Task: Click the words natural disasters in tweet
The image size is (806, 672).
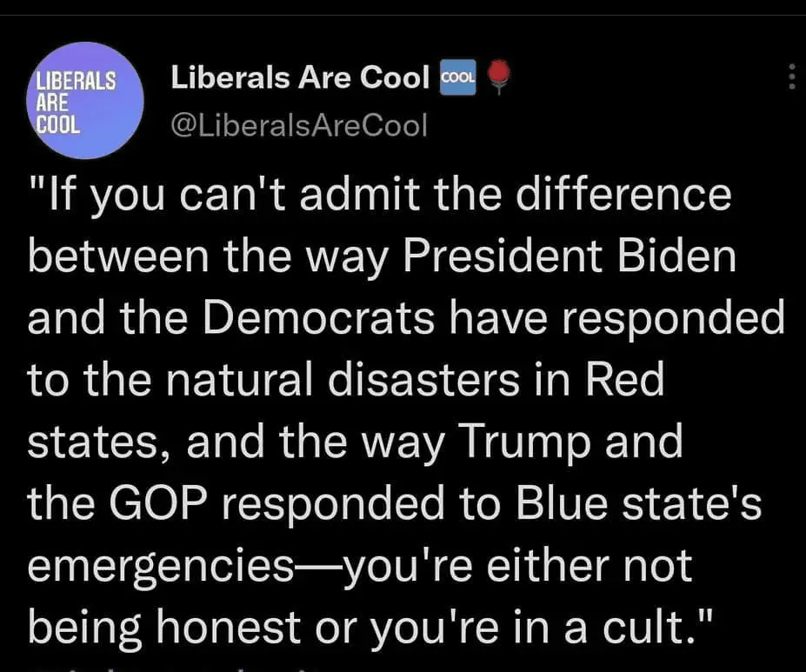Action: tap(343, 380)
